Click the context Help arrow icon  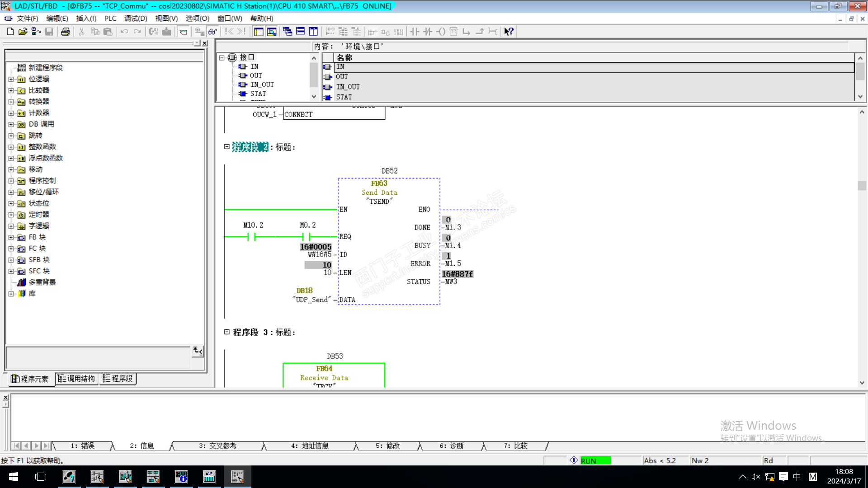[509, 32]
